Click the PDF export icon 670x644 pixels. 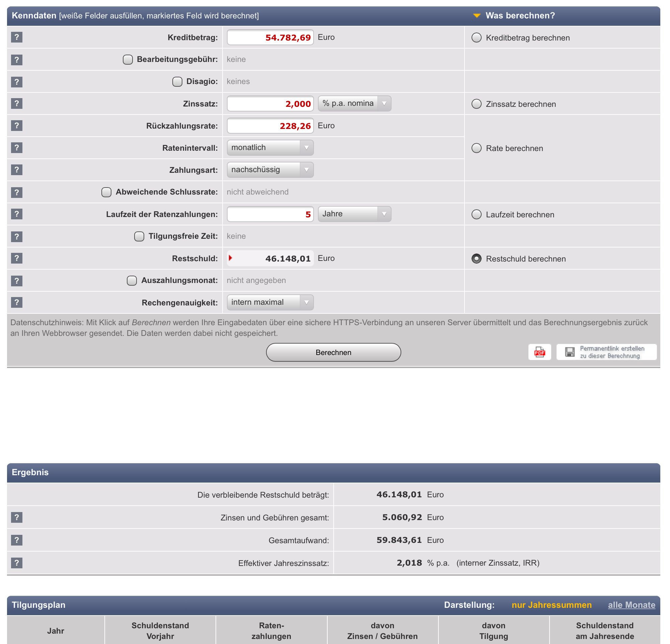tap(539, 352)
